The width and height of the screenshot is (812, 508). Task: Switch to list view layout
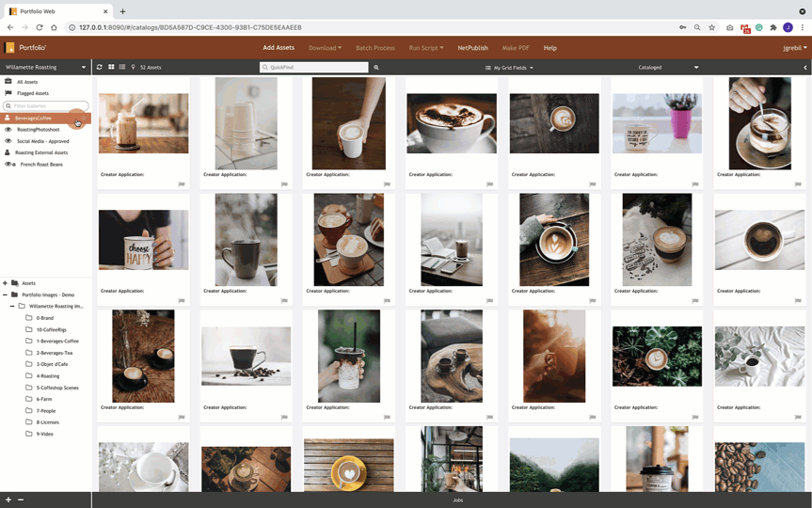click(122, 67)
